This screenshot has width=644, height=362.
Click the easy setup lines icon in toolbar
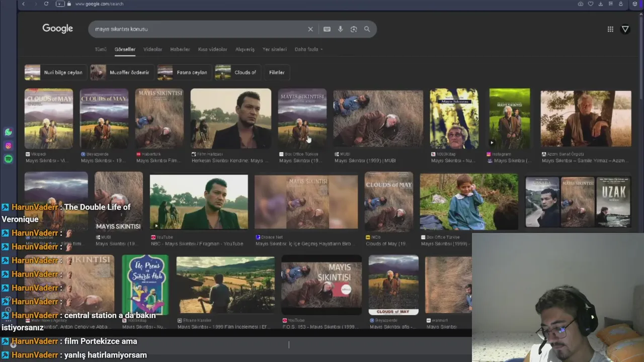pyautogui.click(x=611, y=4)
